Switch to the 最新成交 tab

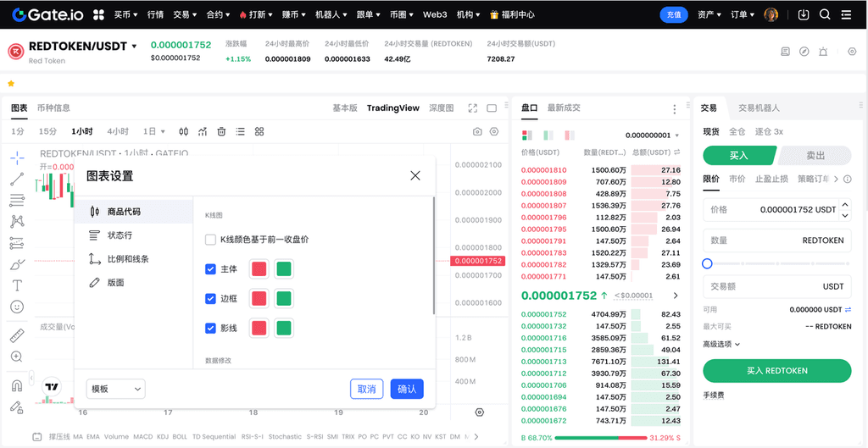coord(564,108)
